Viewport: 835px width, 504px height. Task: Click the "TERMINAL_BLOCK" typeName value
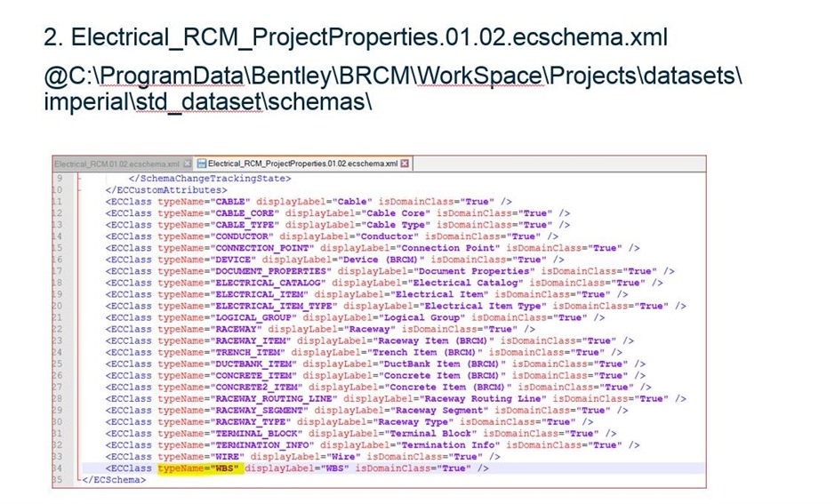[257, 434]
